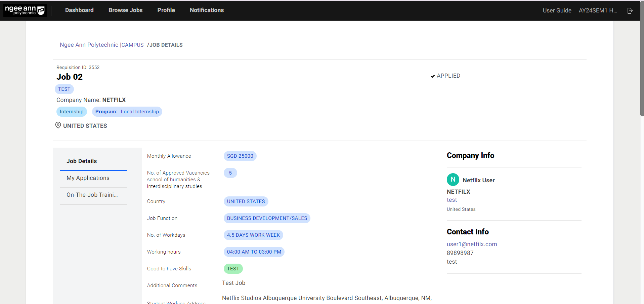Screen dimensions: 644x304
Task: Click the page vertical scrollbar
Action: (642, 67)
